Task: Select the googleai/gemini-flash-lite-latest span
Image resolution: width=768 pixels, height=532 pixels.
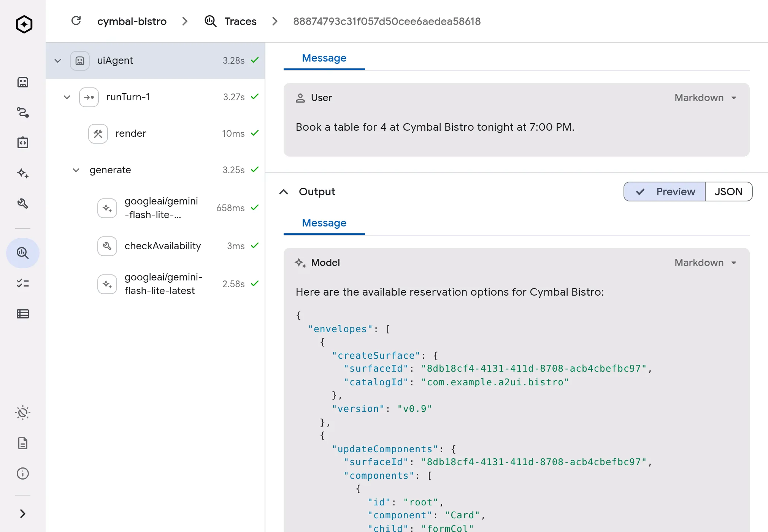Action: tap(155, 284)
